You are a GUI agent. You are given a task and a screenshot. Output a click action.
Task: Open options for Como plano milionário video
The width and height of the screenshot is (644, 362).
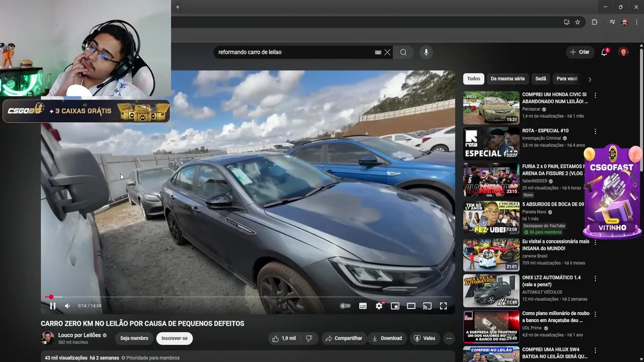tap(595, 315)
